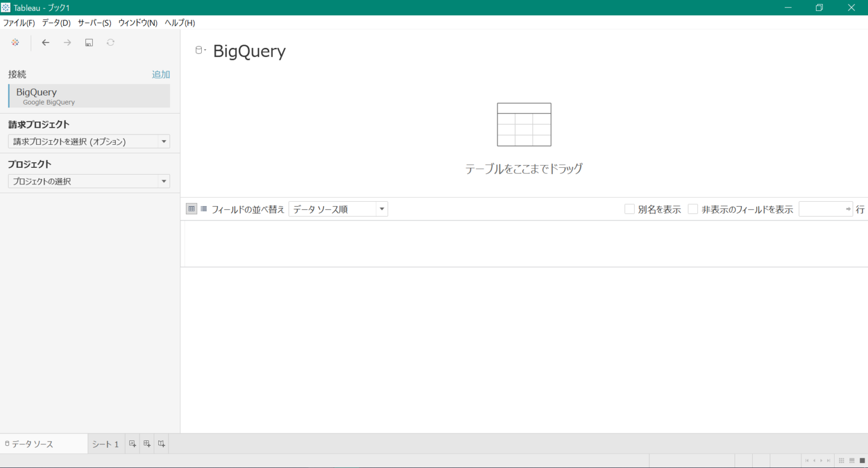Image resolution: width=868 pixels, height=468 pixels.
Task: Click the back navigation arrow
Action: 45,42
